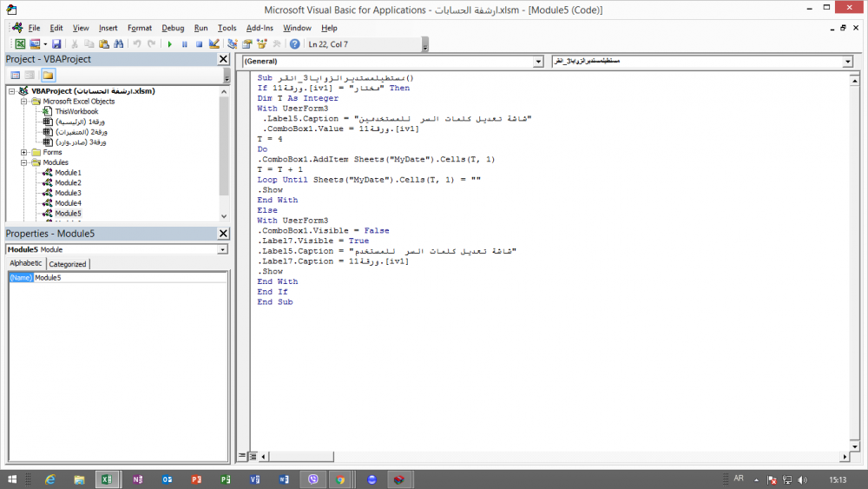Toggle Design Mode icon
This screenshot has height=489, width=868.
(214, 44)
